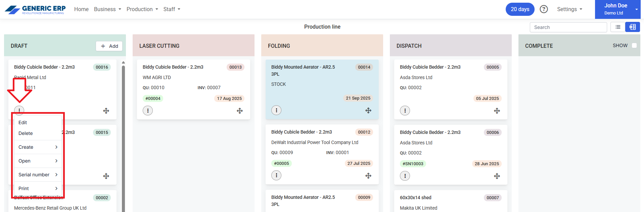Select the kanban board view icon
The image size is (644, 212).
tap(633, 27)
